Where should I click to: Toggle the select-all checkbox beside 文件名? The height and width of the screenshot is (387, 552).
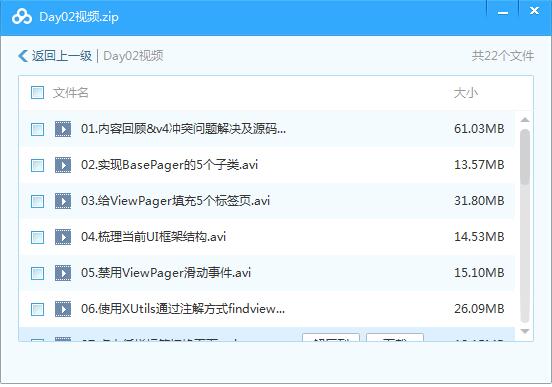click(37, 93)
